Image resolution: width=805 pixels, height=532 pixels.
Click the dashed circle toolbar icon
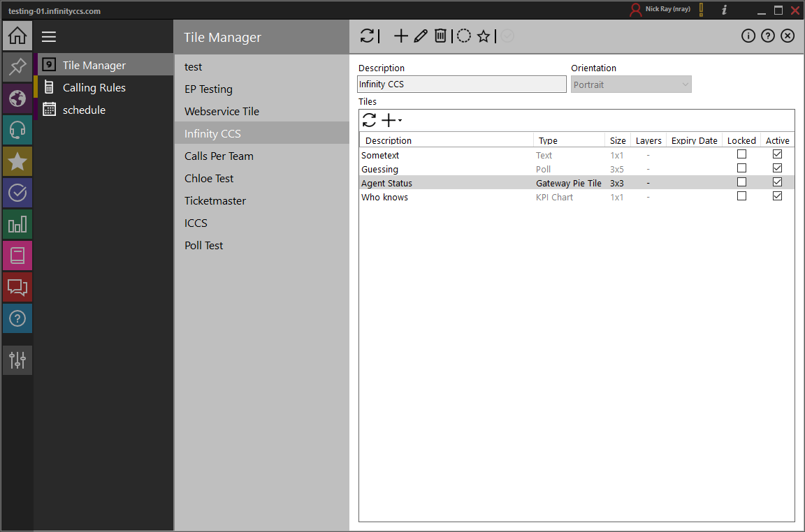pos(463,36)
